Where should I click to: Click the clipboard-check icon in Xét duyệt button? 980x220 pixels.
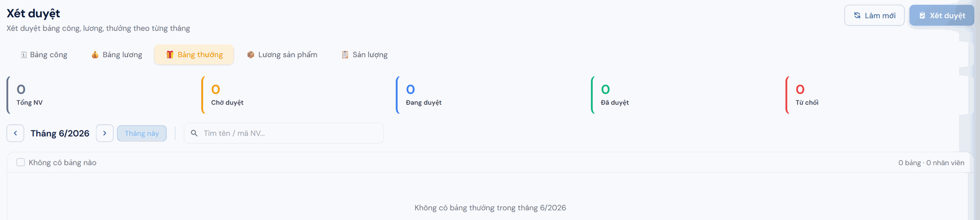click(x=922, y=16)
